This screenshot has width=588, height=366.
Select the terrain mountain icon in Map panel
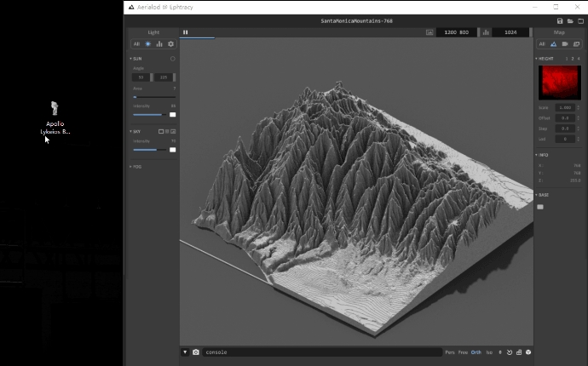[553, 44]
